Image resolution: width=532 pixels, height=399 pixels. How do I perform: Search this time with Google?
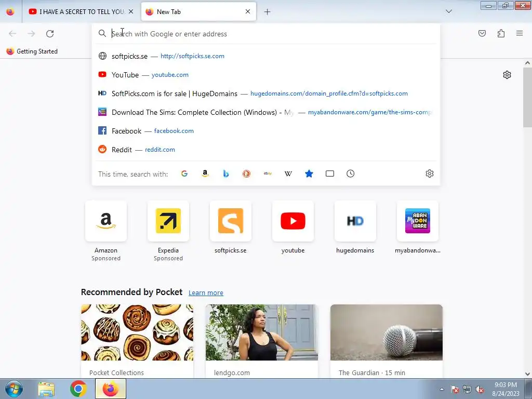184,174
